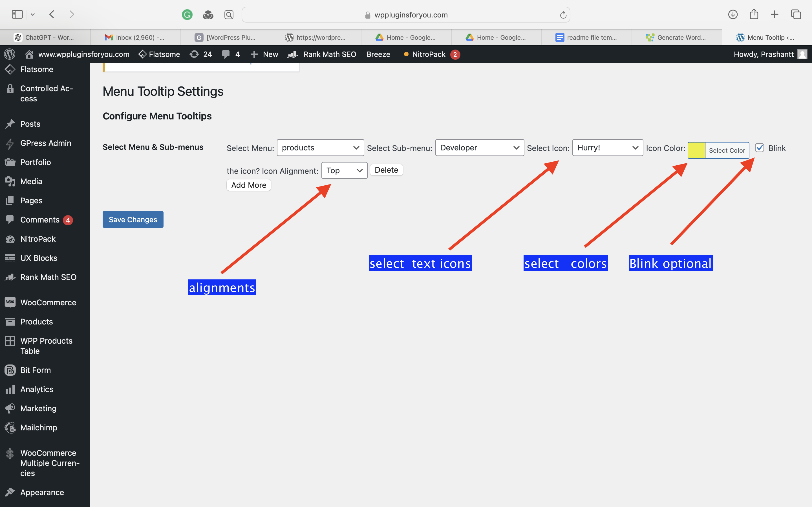Open the Select Menu dropdown showing products

point(320,148)
